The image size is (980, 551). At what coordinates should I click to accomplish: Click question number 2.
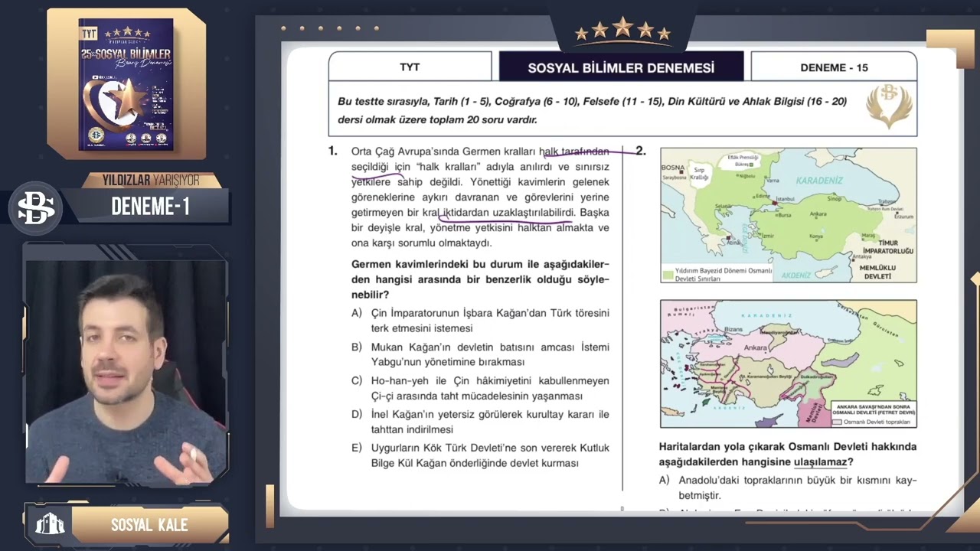click(641, 151)
